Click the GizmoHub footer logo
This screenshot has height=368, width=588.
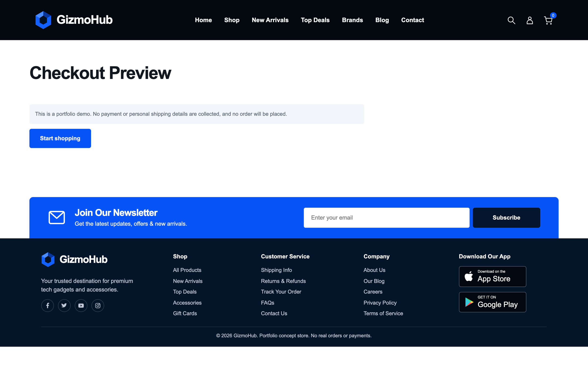click(x=74, y=259)
